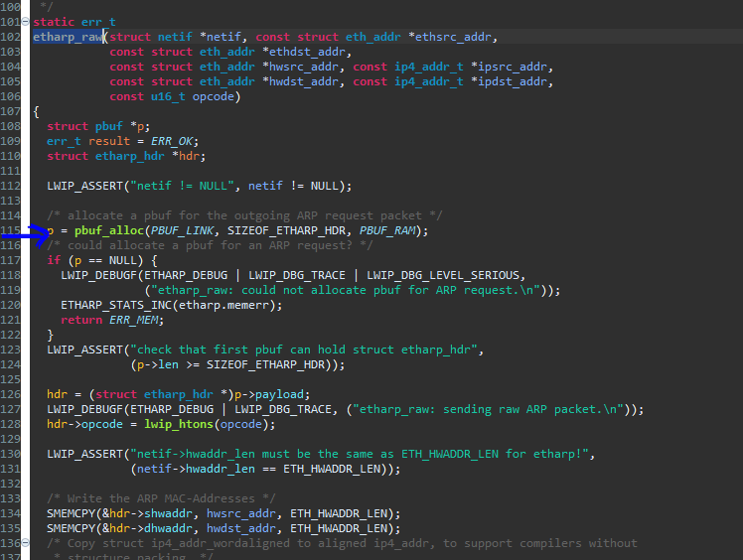Click the lwip_htons function call
This screenshot has height=560, width=743.
pyautogui.click(x=179, y=425)
